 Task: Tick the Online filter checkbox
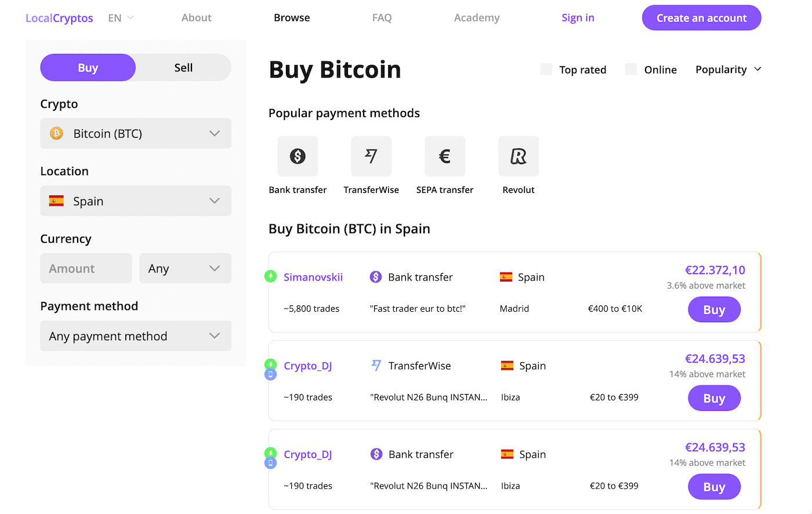(631, 70)
